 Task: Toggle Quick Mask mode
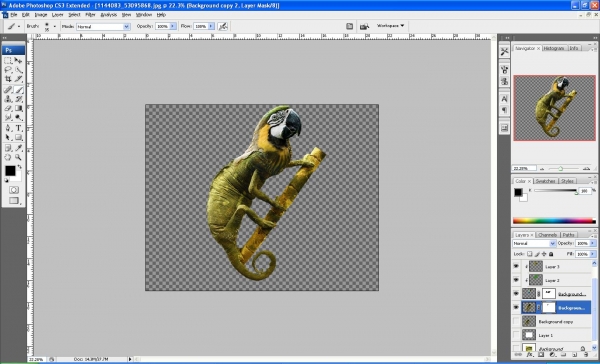coord(14,190)
